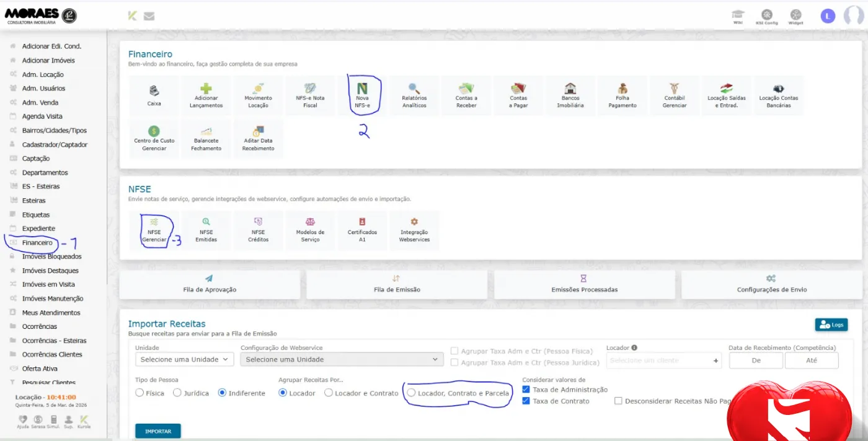The width and height of the screenshot is (868, 441).
Task: Expand the Unidade dropdown
Action: (x=184, y=359)
